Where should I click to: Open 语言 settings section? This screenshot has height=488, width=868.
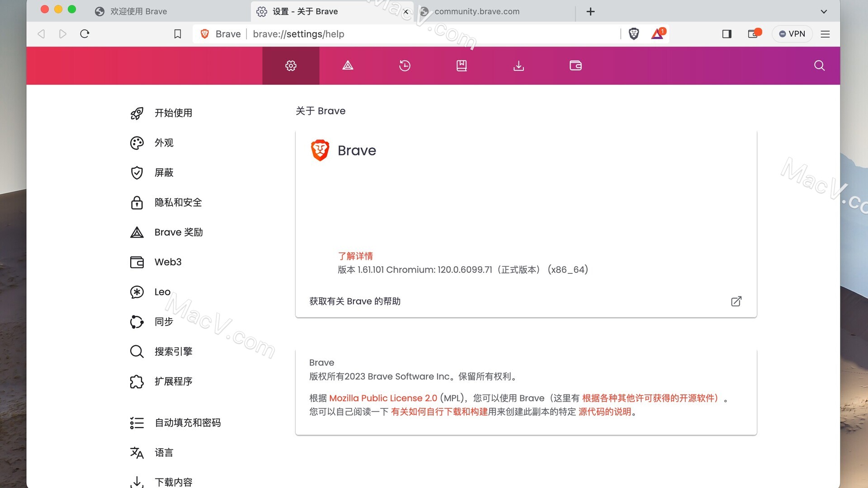pyautogui.click(x=152, y=453)
